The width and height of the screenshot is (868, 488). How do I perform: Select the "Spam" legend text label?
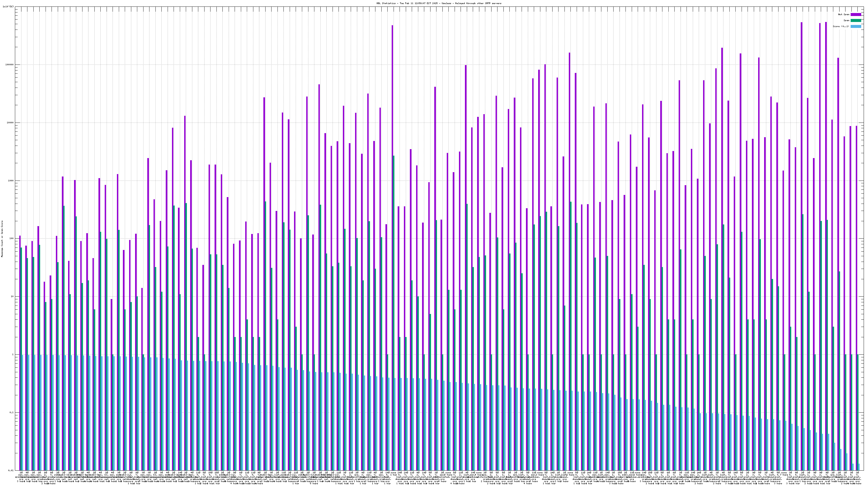[x=846, y=21]
